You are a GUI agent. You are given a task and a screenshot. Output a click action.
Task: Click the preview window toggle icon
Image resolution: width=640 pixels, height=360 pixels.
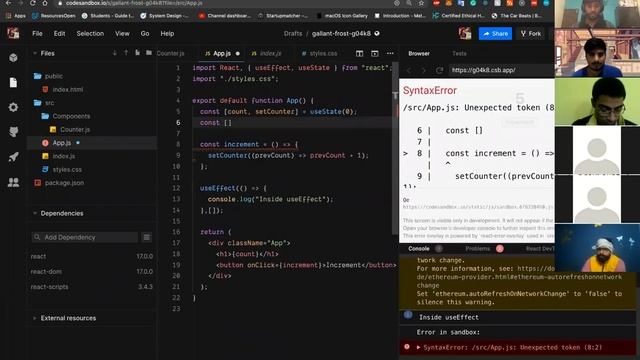(x=375, y=53)
